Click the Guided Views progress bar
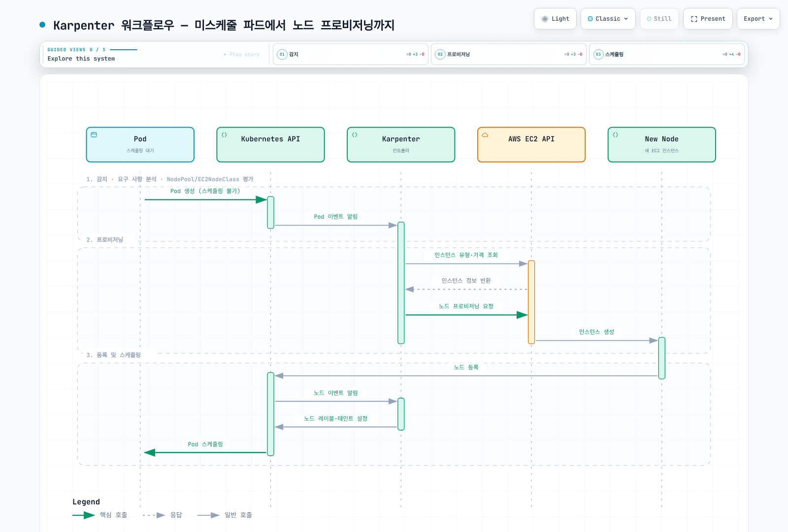 (124, 50)
